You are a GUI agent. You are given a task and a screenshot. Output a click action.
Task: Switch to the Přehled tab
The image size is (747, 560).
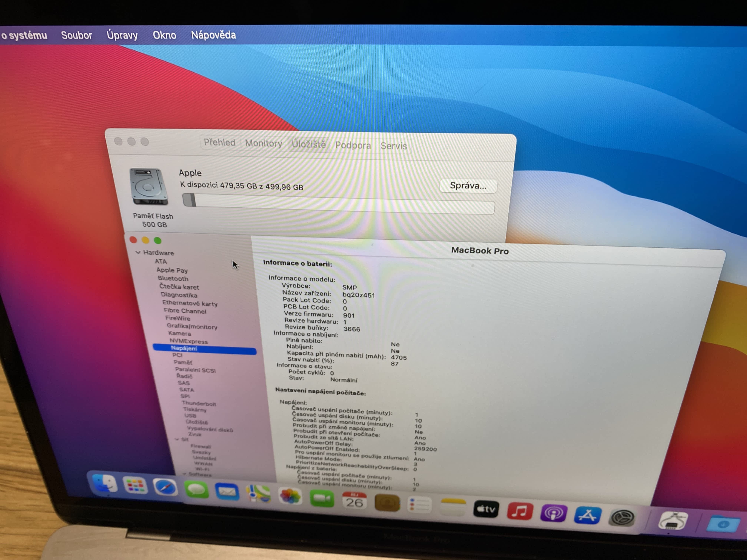pos(220,142)
